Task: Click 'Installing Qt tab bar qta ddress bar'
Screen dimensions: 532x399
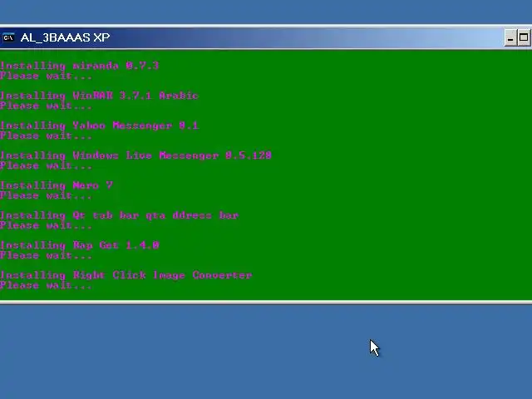Action: pos(119,215)
